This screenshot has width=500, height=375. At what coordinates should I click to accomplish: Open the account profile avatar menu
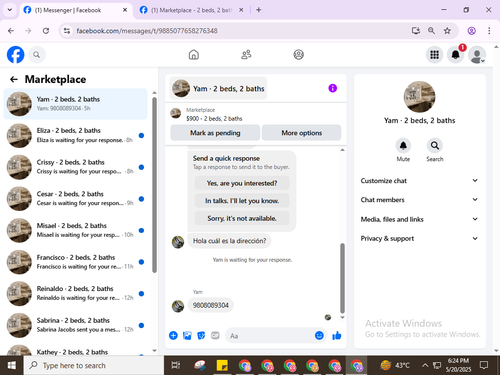point(477,55)
